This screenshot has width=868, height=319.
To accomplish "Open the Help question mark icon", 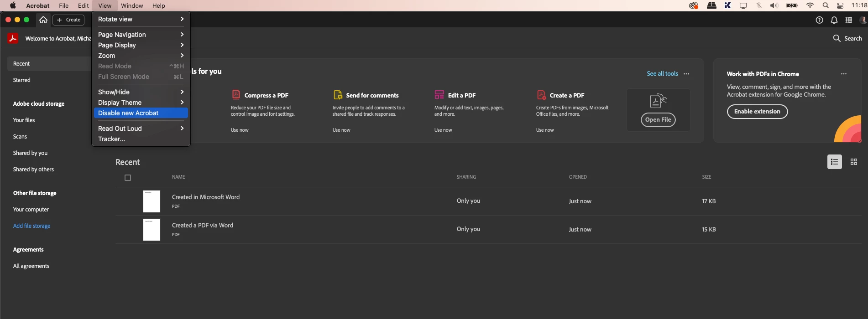I will click(819, 20).
